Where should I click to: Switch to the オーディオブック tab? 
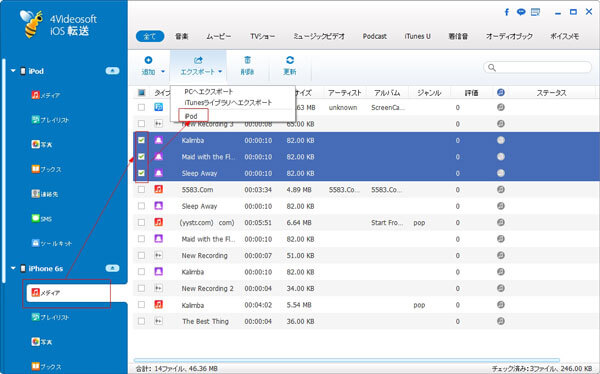pos(509,36)
